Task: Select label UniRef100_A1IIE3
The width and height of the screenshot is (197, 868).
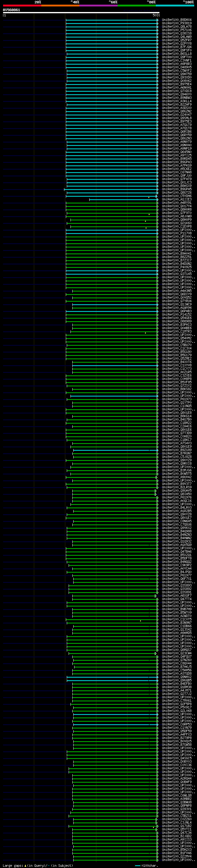Action: 177,199
